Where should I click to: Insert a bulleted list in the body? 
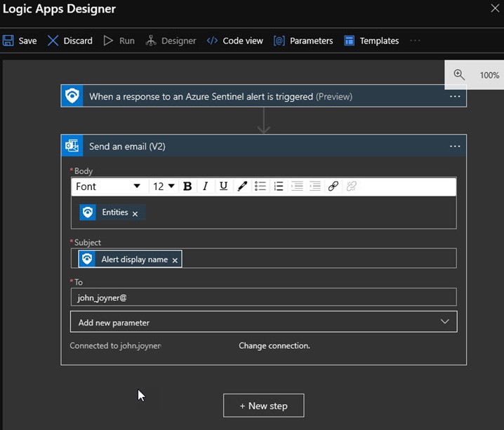pyautogui.click(x=260, y=187)
